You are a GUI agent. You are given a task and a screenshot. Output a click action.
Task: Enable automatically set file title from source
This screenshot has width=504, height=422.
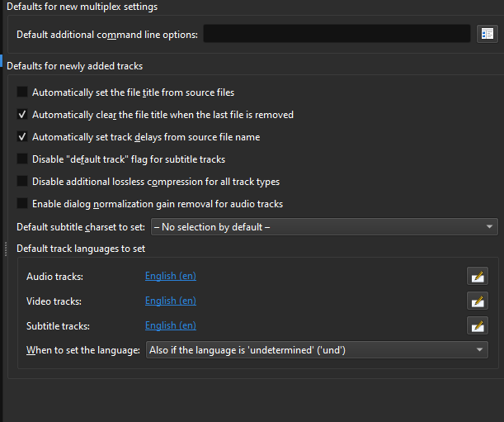[x=22, y=92]
